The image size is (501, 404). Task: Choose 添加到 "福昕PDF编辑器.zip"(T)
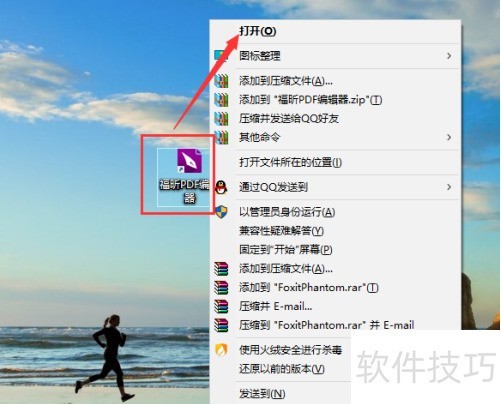[x=310, y=100]
